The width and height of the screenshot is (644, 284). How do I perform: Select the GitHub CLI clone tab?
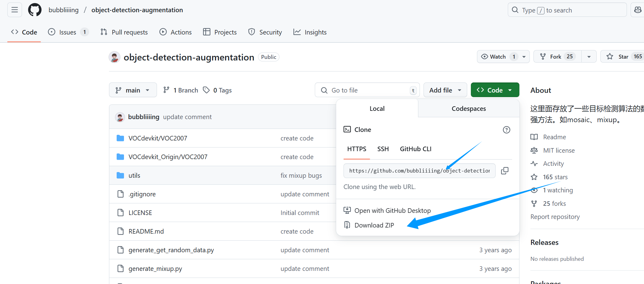tap(416, 149)
